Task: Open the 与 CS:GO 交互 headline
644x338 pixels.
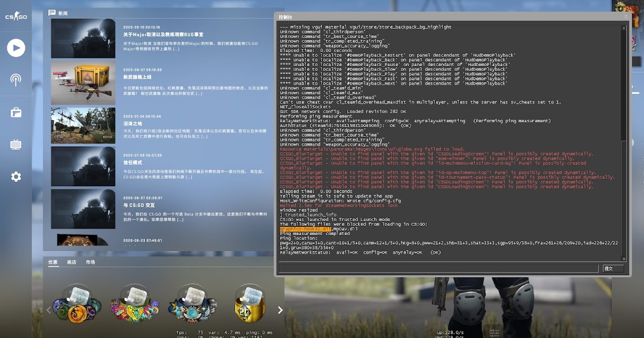Action: (139, 205)
